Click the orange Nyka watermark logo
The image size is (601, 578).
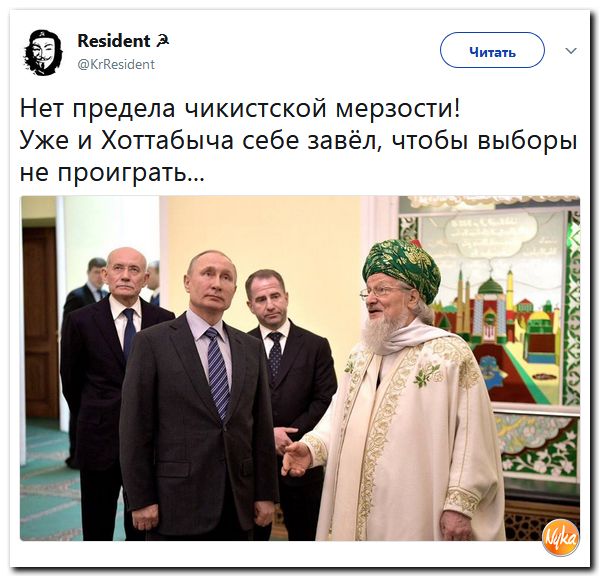click(x=560, y=537)
